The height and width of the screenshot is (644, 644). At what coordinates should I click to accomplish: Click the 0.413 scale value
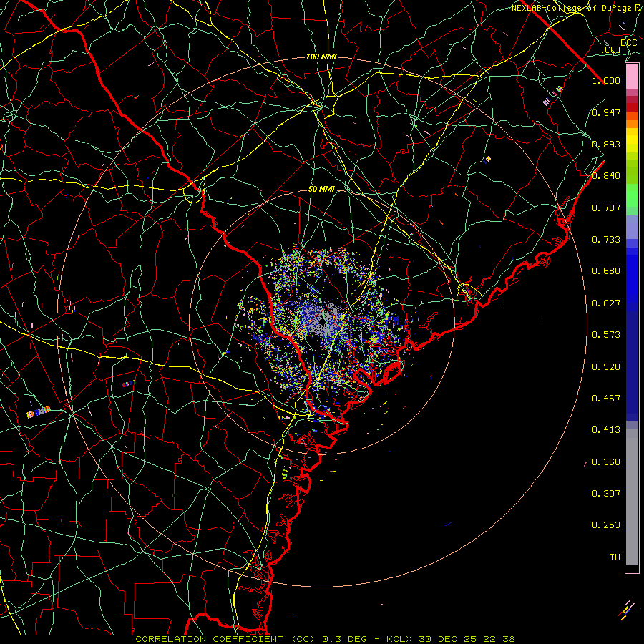(606, 430)
